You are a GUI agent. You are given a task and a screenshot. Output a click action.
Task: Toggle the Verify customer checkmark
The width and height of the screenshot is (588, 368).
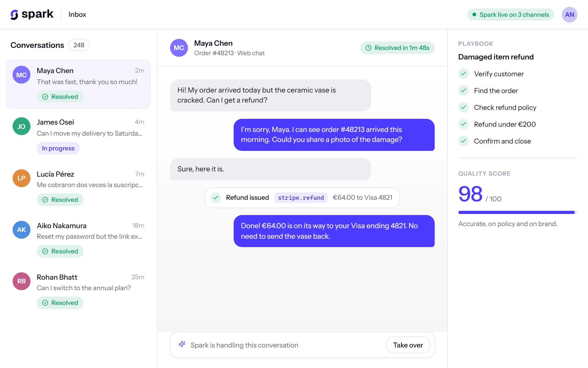click(x=464, y=74)
